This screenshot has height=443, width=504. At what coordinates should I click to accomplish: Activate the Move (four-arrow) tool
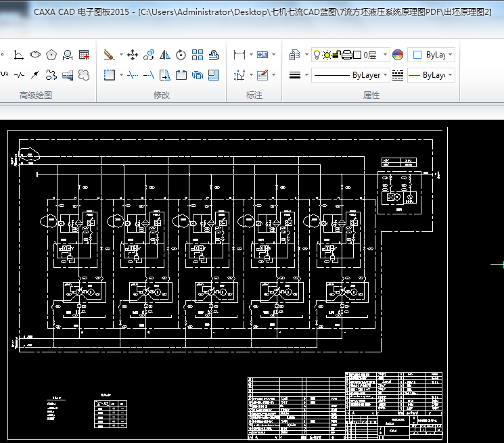coord(133,55)
